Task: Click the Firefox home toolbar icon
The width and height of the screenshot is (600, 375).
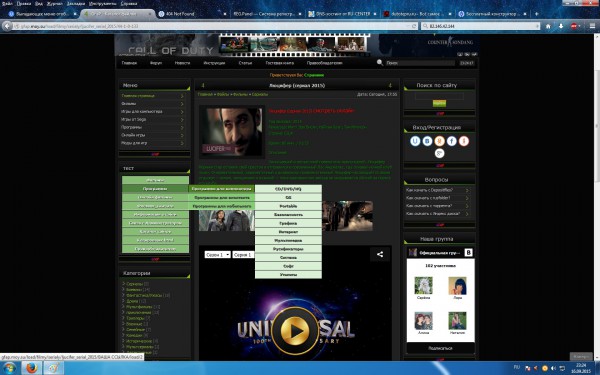Action: [548, 26]
